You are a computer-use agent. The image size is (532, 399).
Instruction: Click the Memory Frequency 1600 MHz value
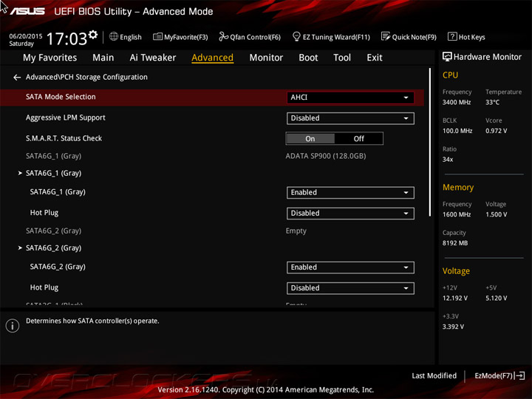pyautogui.click(x=457, y=214)
